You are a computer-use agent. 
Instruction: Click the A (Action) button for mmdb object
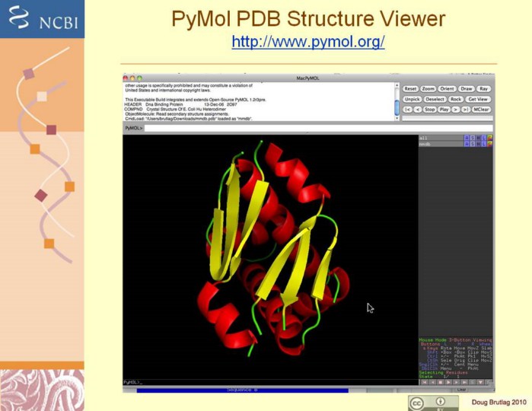(x=467, y=144)
